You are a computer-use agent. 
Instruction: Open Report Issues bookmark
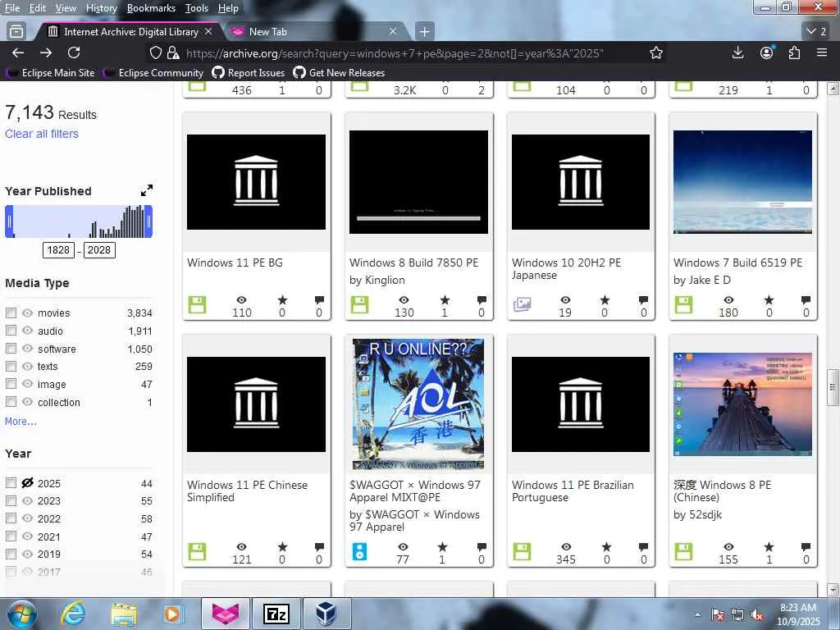tap(248, 72)
